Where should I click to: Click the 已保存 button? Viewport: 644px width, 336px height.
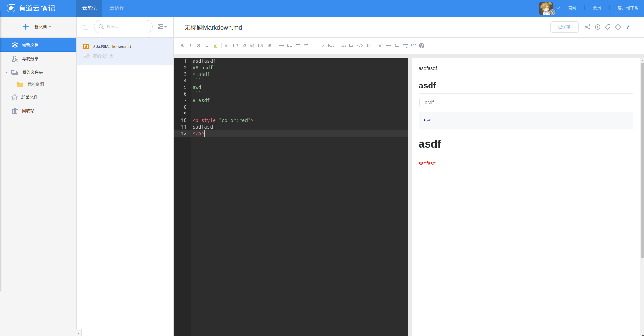tap(564, 27)
